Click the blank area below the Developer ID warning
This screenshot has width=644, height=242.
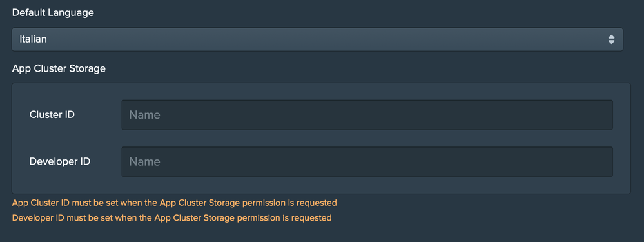pyautogui.click(x=322, y=232)
